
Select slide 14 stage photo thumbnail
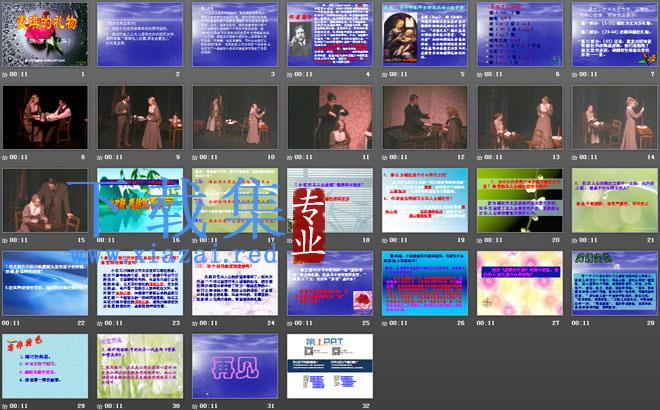[x=615, y=117]
